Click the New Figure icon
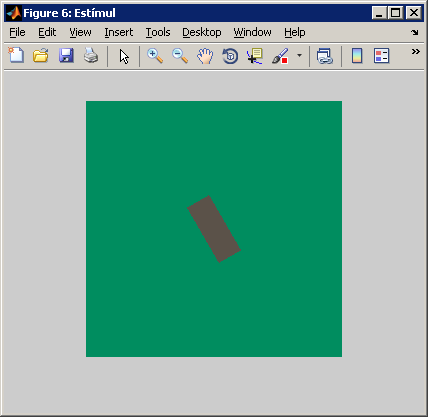The image size is (428, 417). (16, 55)
